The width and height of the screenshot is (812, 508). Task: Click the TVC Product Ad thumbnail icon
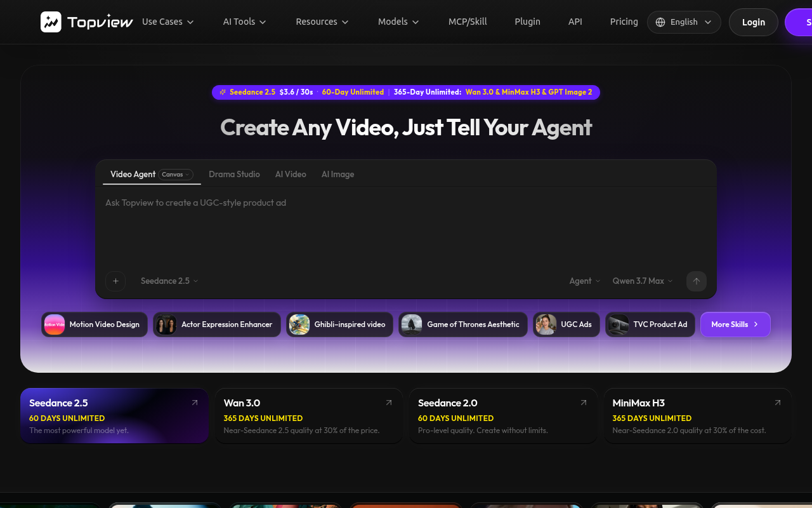pyautogui.click(x=619, y=324)
